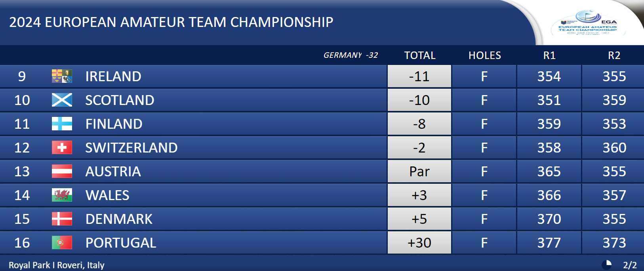The width and height of the screenshot is (644, 271).
Task: Select the Scotland saltire flag icon
Action: coord(62,100)
